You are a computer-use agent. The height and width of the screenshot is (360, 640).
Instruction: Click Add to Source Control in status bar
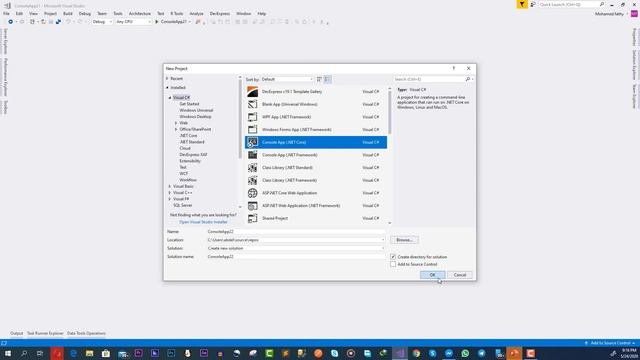click(610, 343)
